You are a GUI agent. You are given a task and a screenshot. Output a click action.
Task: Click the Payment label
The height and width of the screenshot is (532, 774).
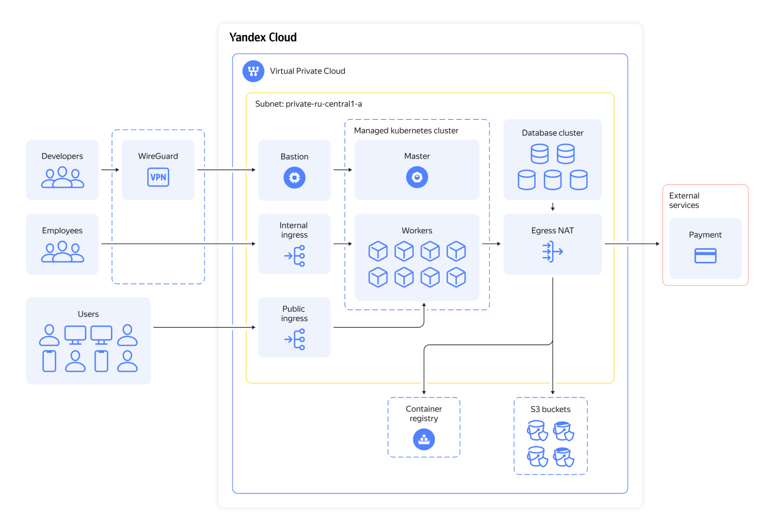click(x=705, y=235)
